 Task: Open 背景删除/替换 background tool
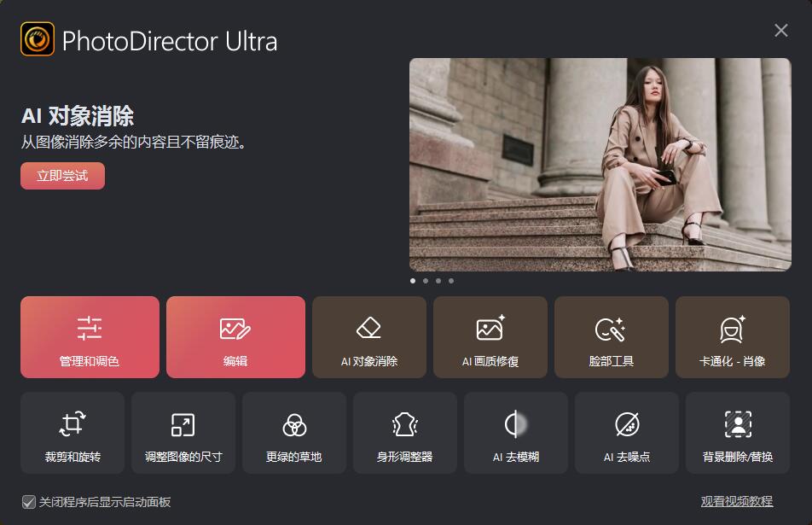pyautogui.click(x=738, y=433)
